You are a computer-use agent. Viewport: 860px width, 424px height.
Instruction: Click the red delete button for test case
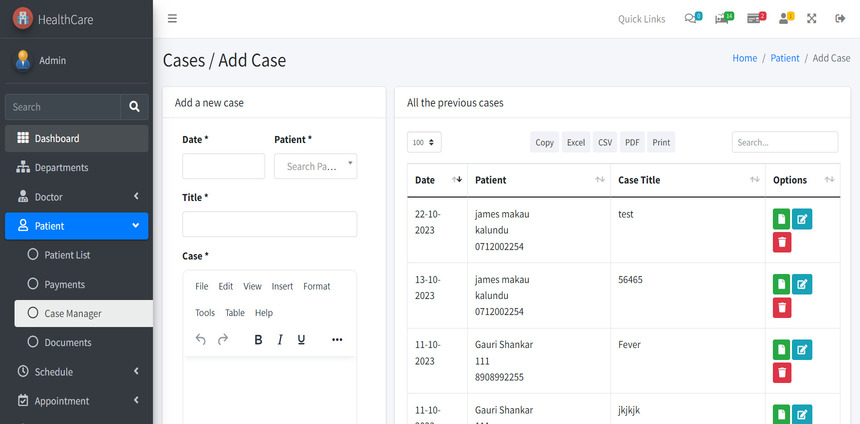[782, 242]
